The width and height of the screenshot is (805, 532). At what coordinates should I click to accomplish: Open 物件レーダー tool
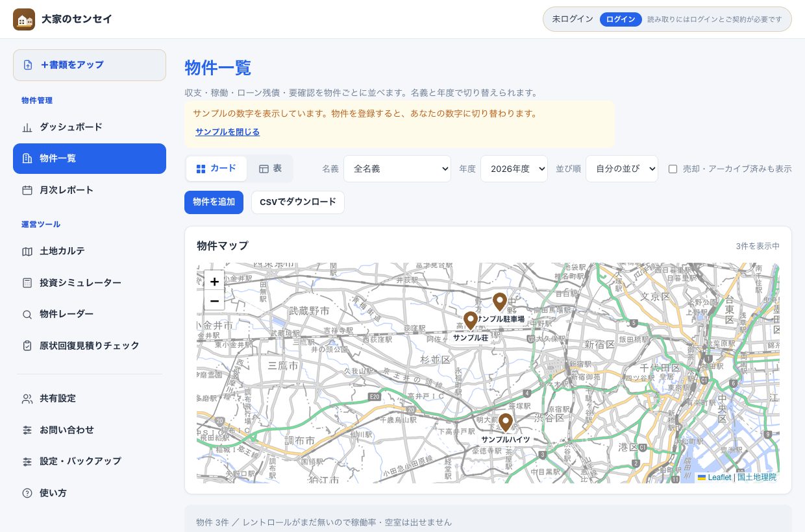pyautogui.click(x=90, y=314)
